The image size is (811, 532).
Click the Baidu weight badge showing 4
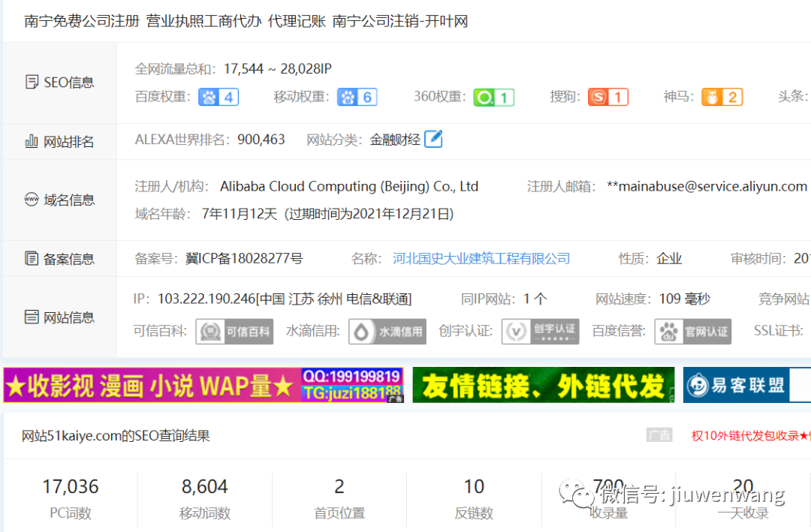click(x=219, y=98)
